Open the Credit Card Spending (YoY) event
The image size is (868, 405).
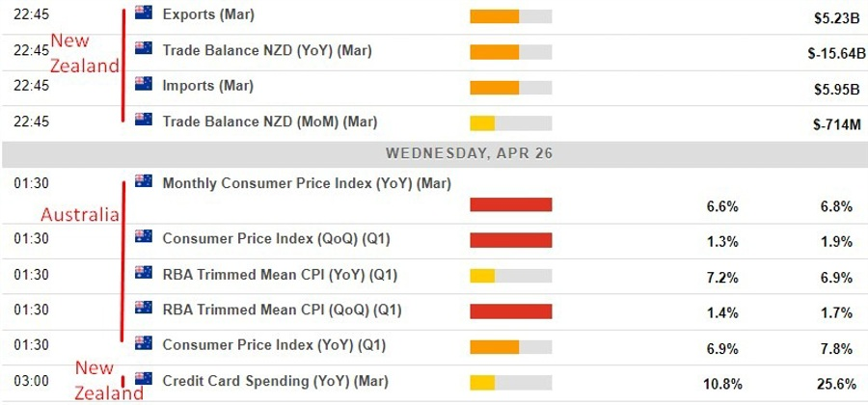click(261, 380)
